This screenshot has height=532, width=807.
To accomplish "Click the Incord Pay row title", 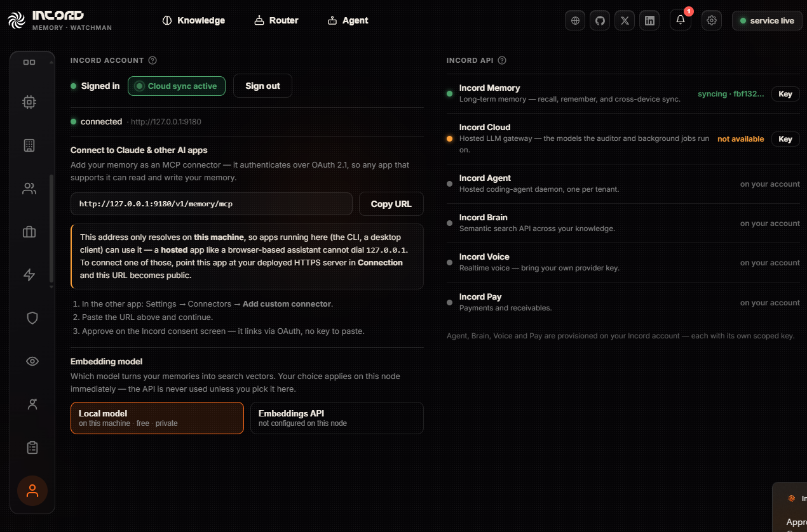I will click(480, 297).
